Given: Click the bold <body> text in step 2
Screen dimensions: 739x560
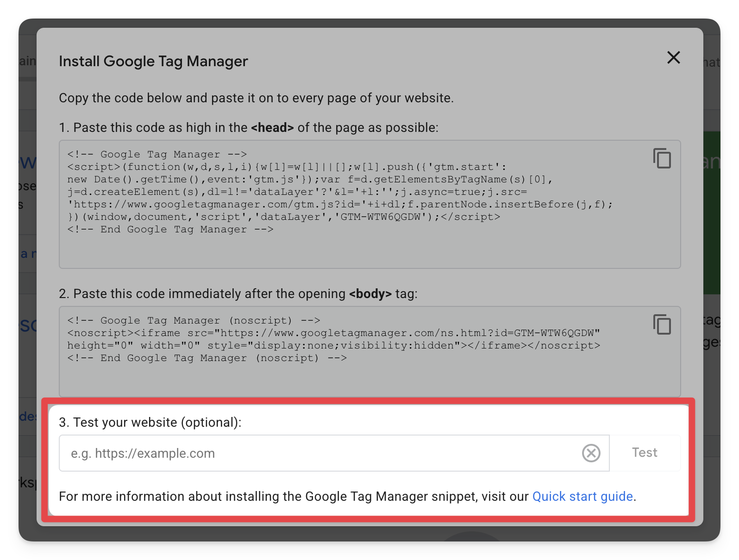Looking at the screenshot, I should [370, 294].
